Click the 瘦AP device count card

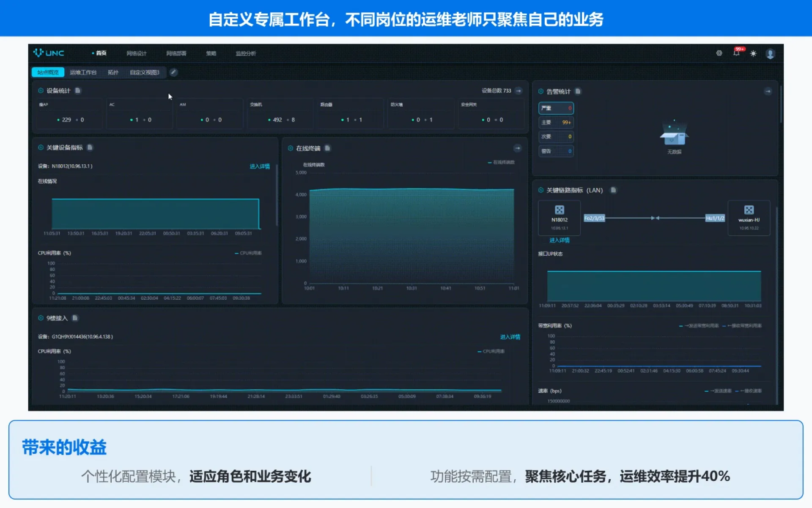click(x=69, y=113)
